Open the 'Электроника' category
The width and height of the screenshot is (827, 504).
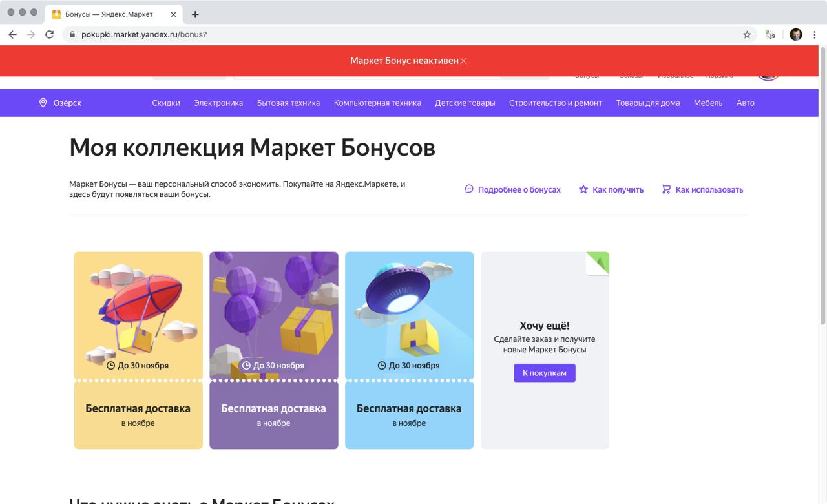pos(218,103)
